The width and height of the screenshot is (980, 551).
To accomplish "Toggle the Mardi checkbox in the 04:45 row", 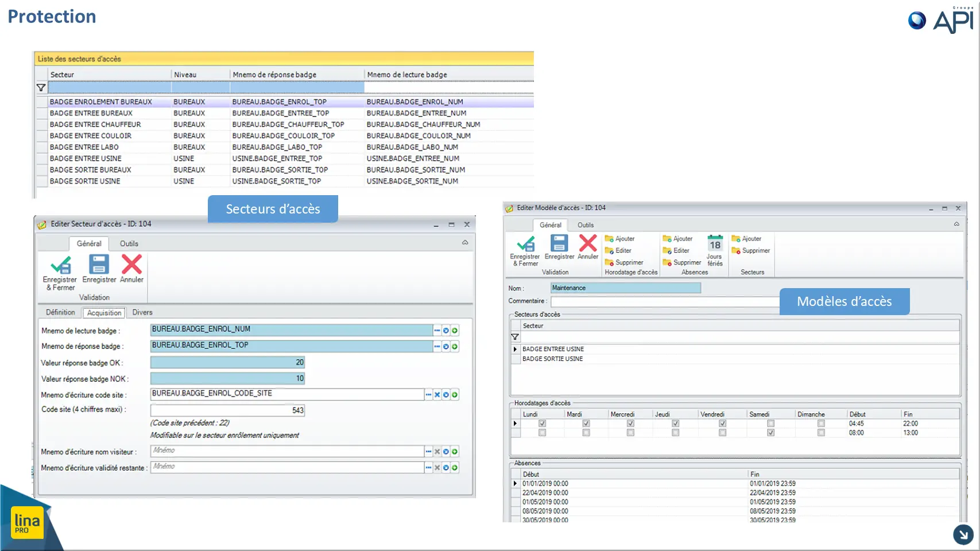I will [x=586, y=424].
